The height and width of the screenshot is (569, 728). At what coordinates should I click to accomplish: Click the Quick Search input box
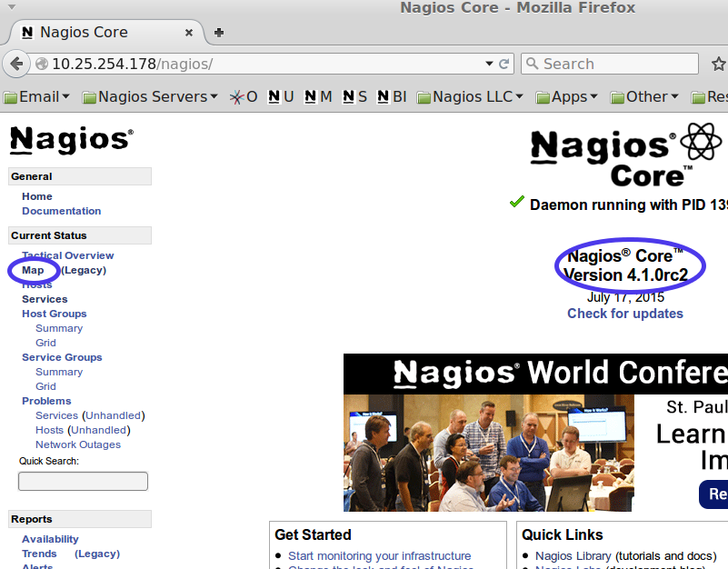(x=83, y=482)
